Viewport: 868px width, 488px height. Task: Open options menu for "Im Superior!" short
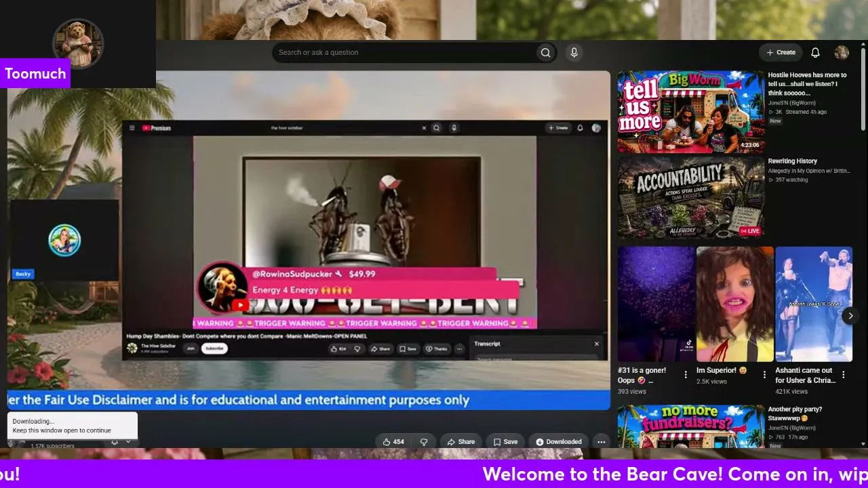(x=764, y=374)
